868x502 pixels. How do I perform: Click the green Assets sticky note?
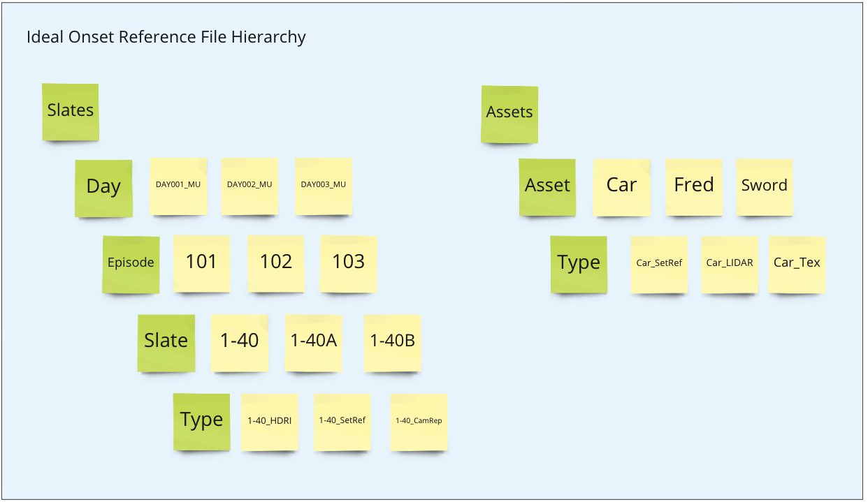pyautogui.click(x=509, y=114)
